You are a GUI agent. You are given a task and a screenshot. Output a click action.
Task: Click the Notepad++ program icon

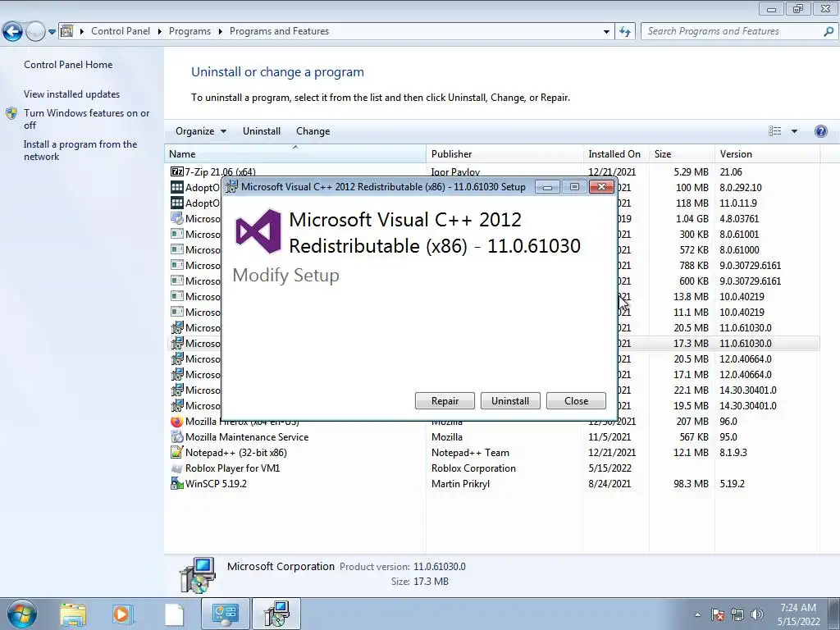[x=177, y=453]
